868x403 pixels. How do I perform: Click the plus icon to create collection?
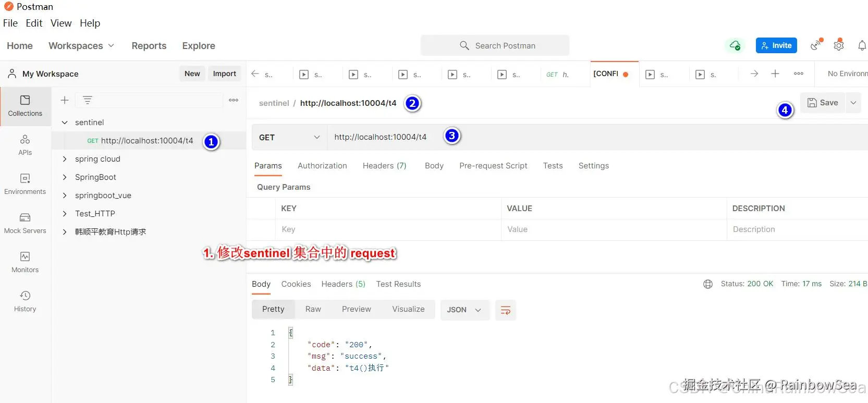click(x=65, y=100)
